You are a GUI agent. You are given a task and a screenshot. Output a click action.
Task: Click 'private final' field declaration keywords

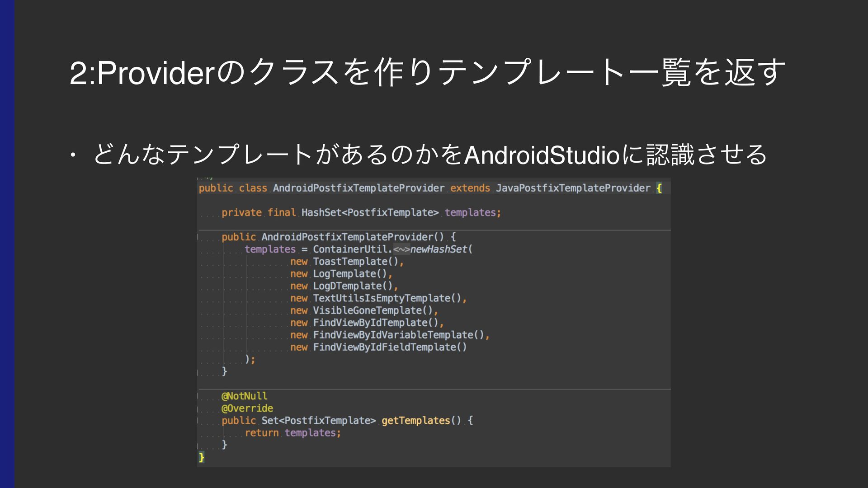tap(259, 212)
